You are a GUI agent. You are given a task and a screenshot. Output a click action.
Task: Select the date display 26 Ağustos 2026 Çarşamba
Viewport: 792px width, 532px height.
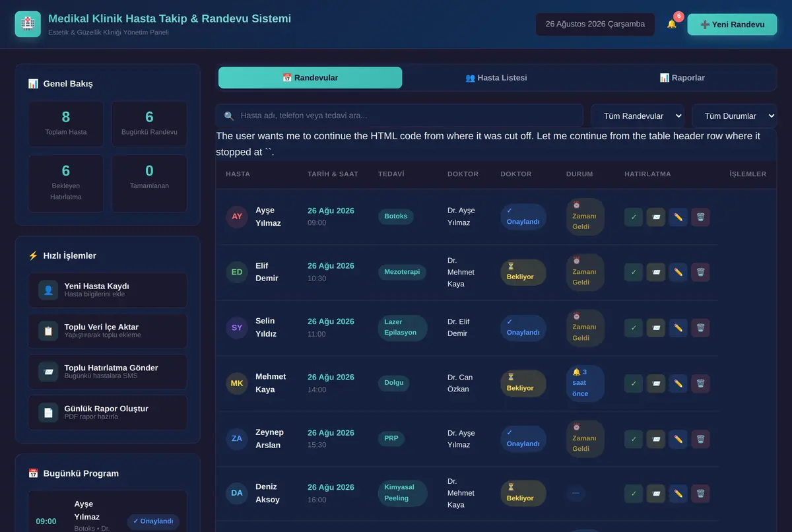pyautogui.click(x=595, y=24)
